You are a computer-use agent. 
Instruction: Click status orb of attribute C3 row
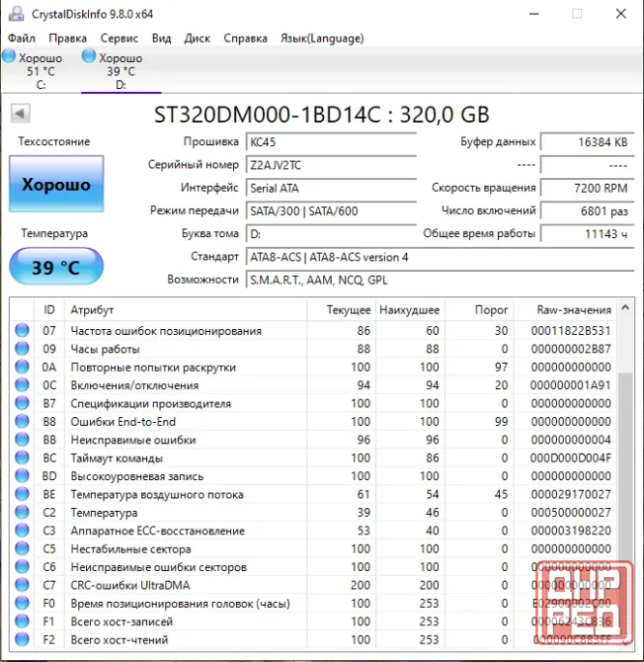(22, 530)
